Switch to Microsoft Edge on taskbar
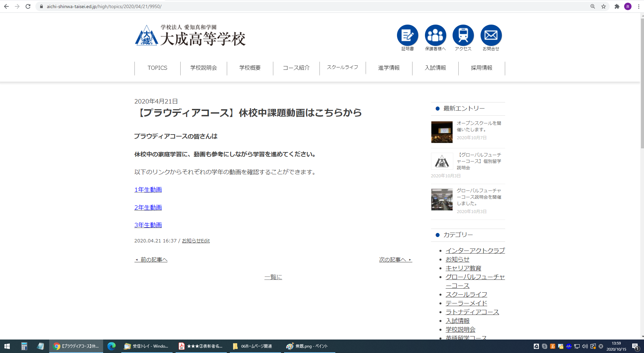The width and height of the screenshot is (644, 353). click(112, 346)
